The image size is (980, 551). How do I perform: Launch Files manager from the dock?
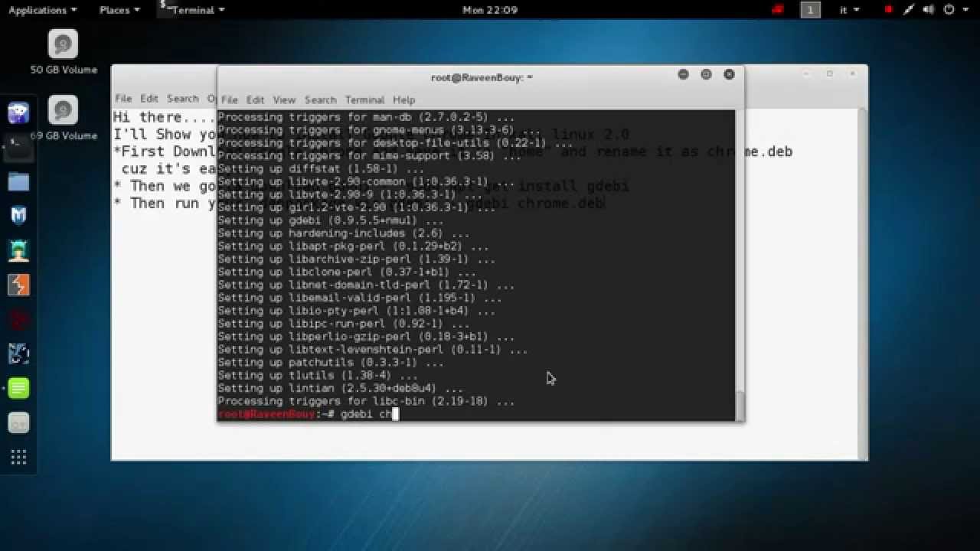click(18, 181)
